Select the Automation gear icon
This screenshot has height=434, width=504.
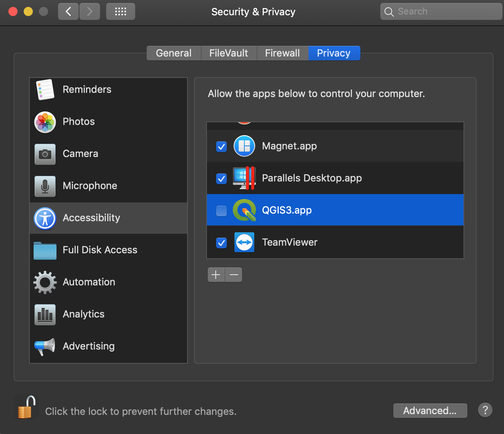pyautogui.click(x=45, y=282)
